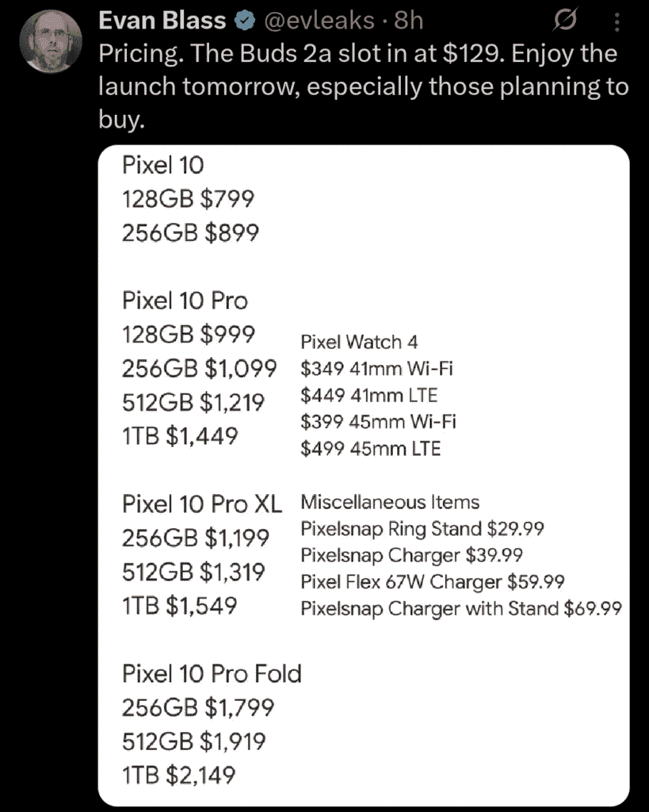Image resolution: width=649 pixels, height=812 pixels.
Task: Click the blue verified badge
Action: [x=245, y=21]
